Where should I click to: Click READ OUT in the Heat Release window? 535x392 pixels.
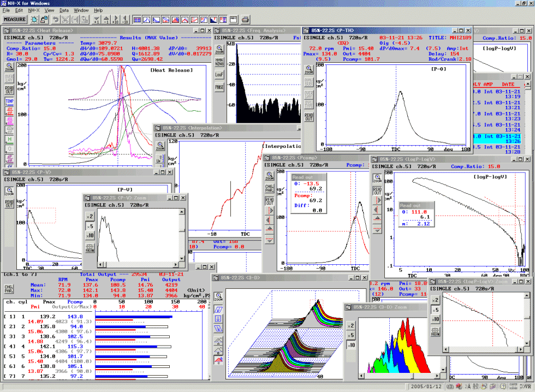[9, 90]
